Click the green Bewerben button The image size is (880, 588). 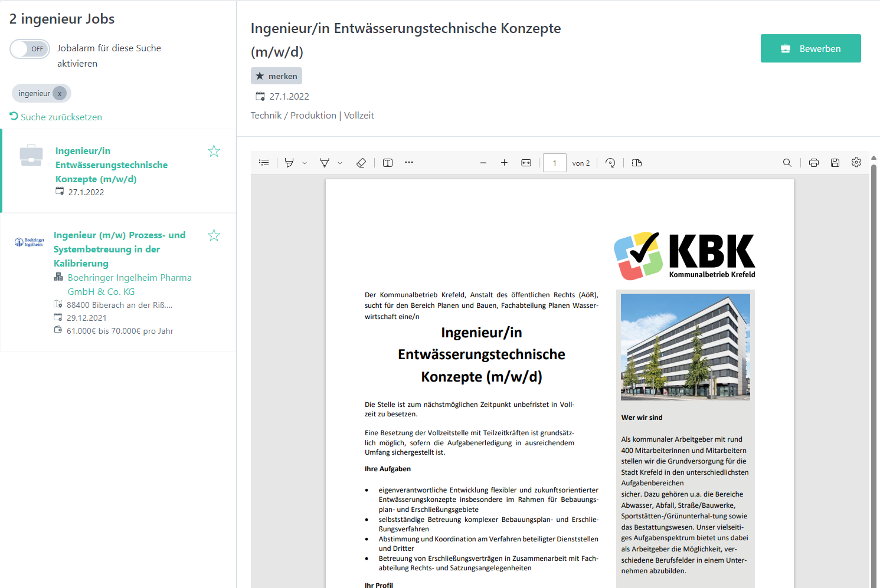point(810,48)
